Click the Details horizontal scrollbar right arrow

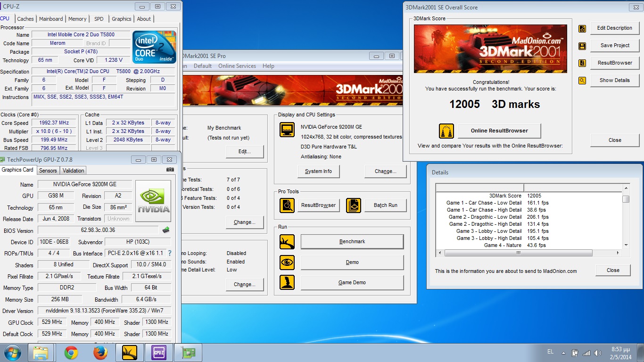pyautogui.click(x=619, y=253)
